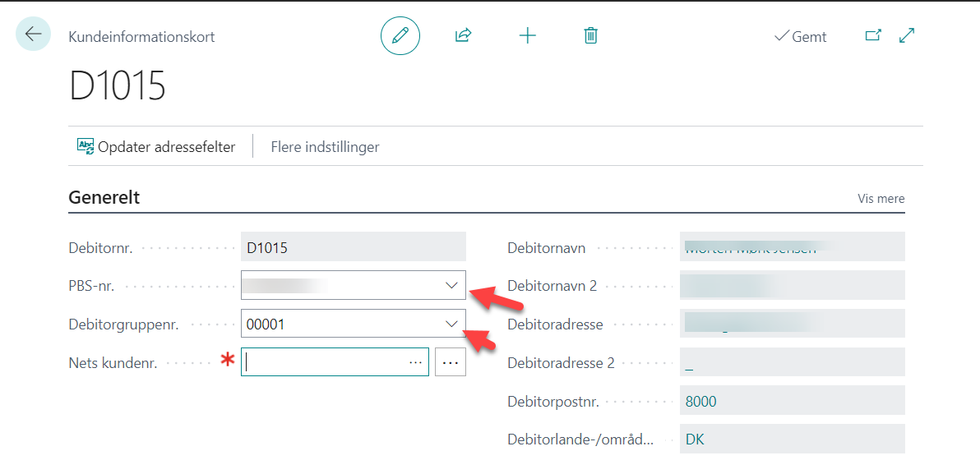Screen dimensions: 980x474
Task: Open the card in a new window
Action: click(872, 36)
